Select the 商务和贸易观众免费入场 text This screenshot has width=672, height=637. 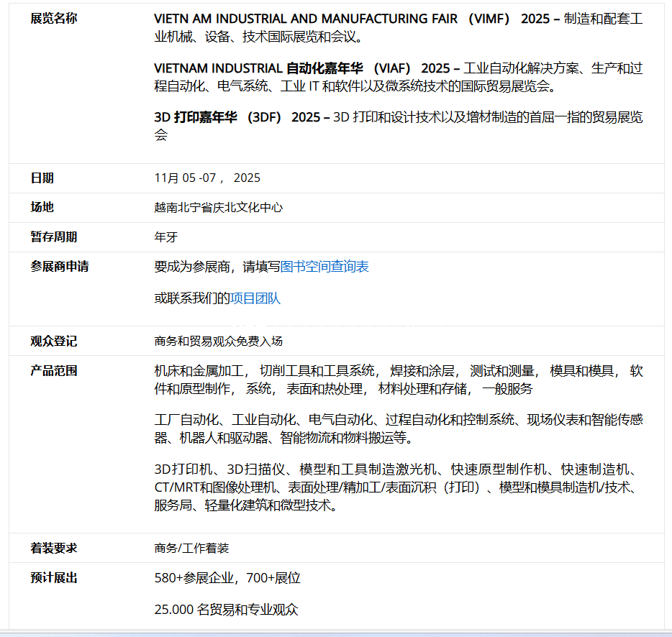pyautogui.click(x=218, y=342)
